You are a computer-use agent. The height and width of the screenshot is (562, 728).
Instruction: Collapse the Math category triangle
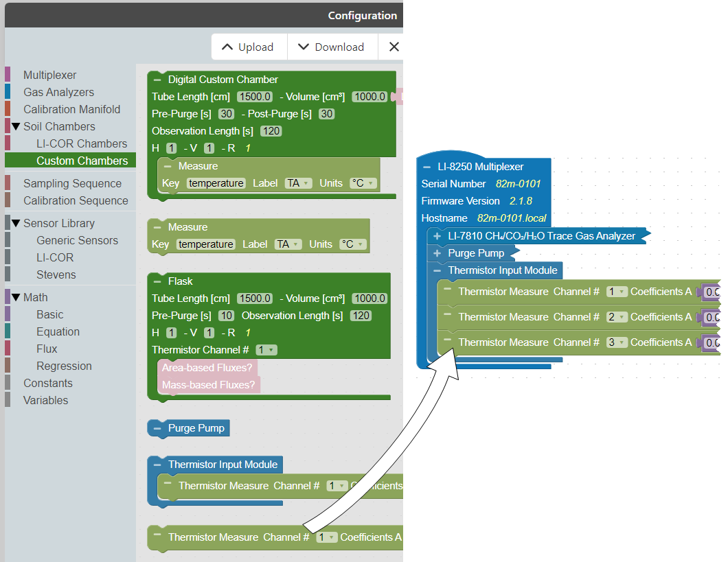point(16,298)
